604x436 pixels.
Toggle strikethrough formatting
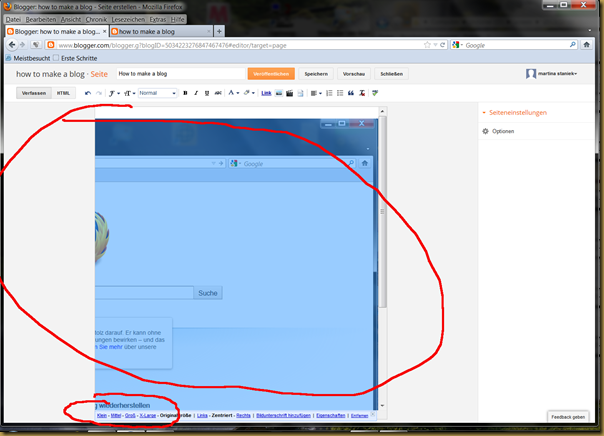point(218,93)
